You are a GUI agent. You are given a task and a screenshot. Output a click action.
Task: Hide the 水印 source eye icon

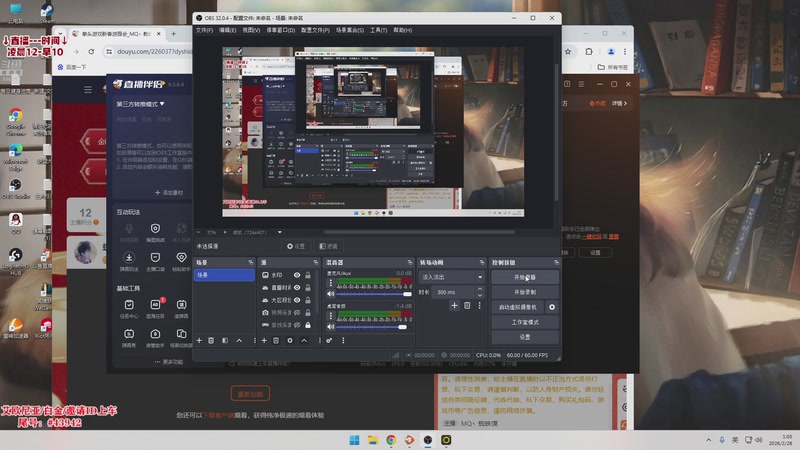297,275
